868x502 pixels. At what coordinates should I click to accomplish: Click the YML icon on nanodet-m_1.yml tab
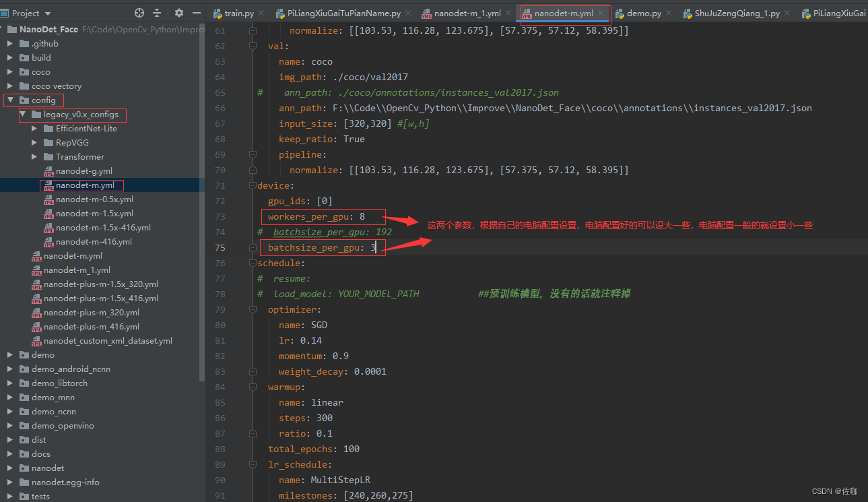point(426,13)
